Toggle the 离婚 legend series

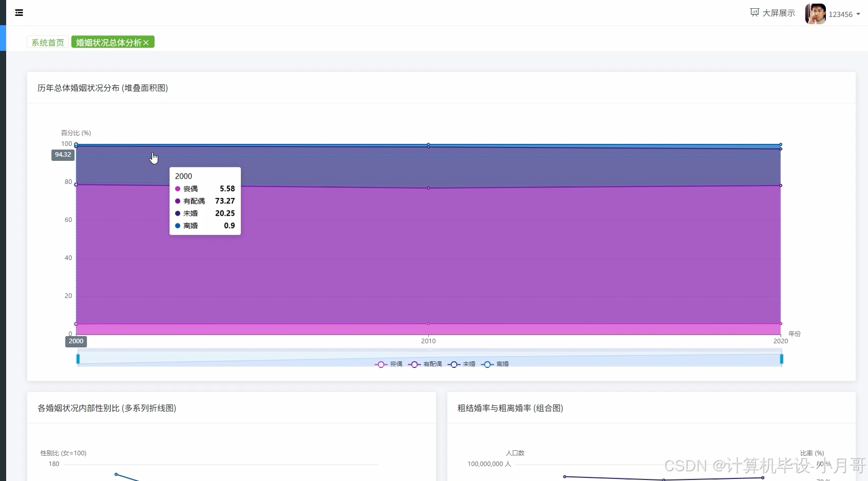[495, 364]
